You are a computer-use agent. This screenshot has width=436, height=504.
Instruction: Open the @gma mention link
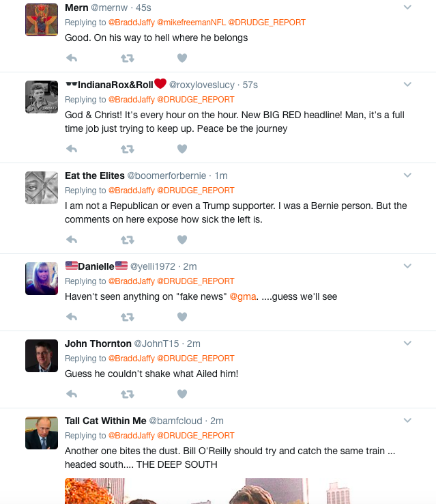pyautogui.click(x=243, y=296)
